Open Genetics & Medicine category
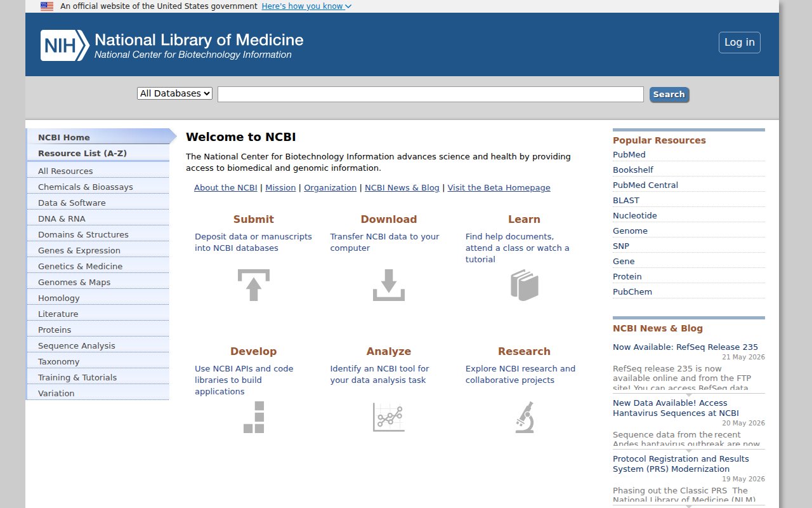 pos(98,266)
